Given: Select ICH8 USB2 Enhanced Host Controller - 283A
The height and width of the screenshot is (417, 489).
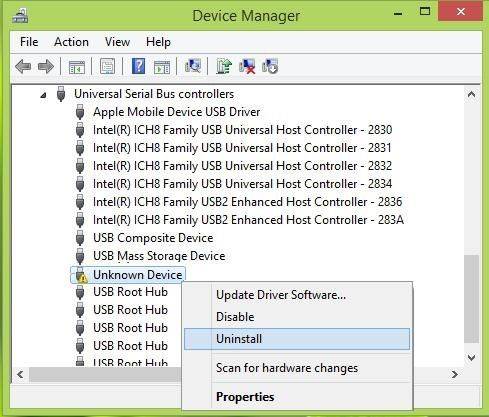Looking at the screenshot, I should [249, 220].
